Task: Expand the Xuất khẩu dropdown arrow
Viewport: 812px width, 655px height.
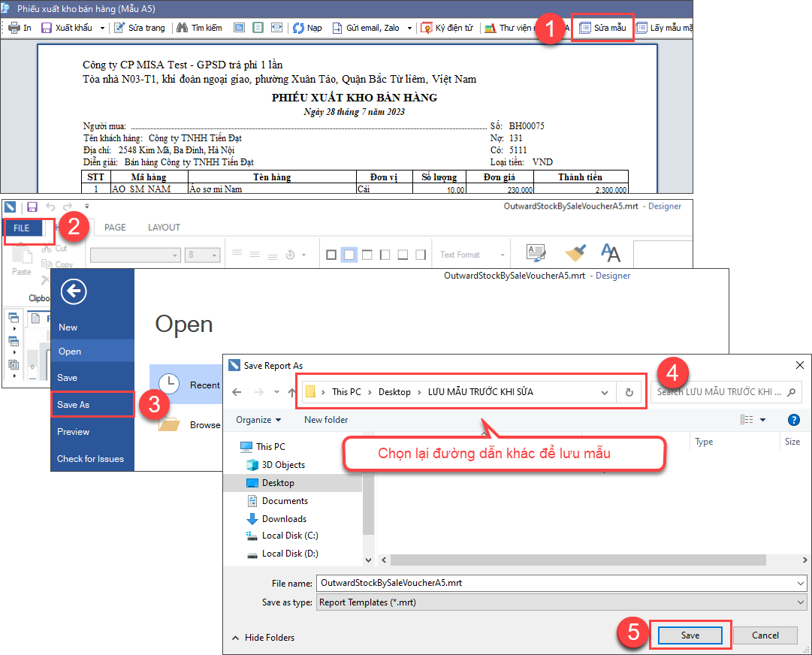Action: (x=101, y=28)
